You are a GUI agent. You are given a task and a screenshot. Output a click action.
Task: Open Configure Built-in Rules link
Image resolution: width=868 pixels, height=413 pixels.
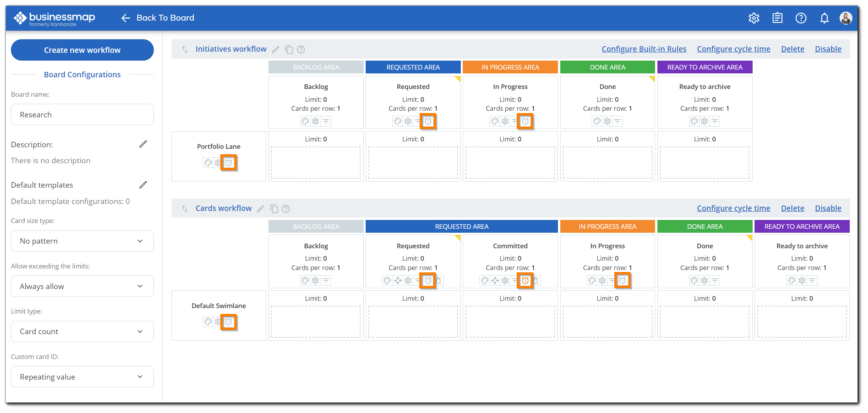tap(644, 49)
